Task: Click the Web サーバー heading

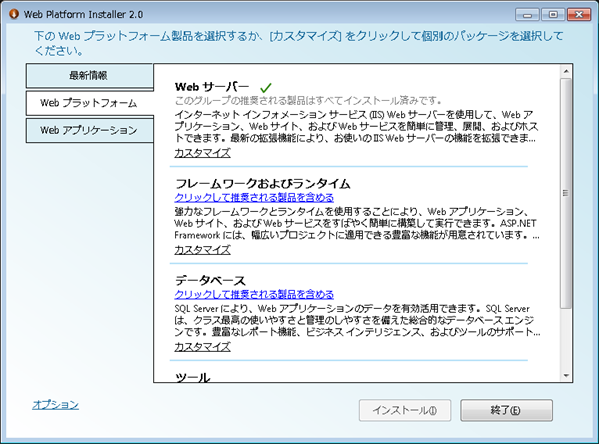Action: (x=212, y=87)
